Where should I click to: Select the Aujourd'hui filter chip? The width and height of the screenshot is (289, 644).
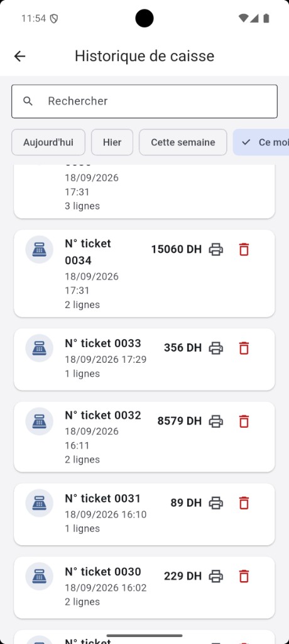pyautogui.click(x=48, y=142)
